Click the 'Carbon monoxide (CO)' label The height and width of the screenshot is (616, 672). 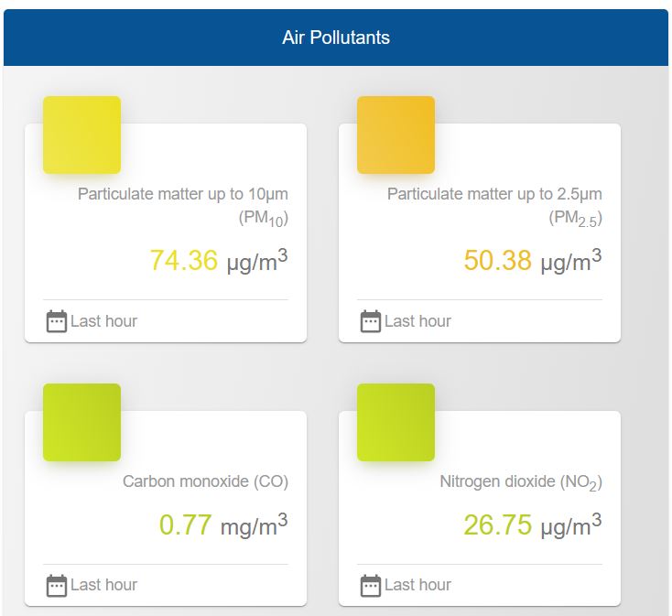[205, 481]
